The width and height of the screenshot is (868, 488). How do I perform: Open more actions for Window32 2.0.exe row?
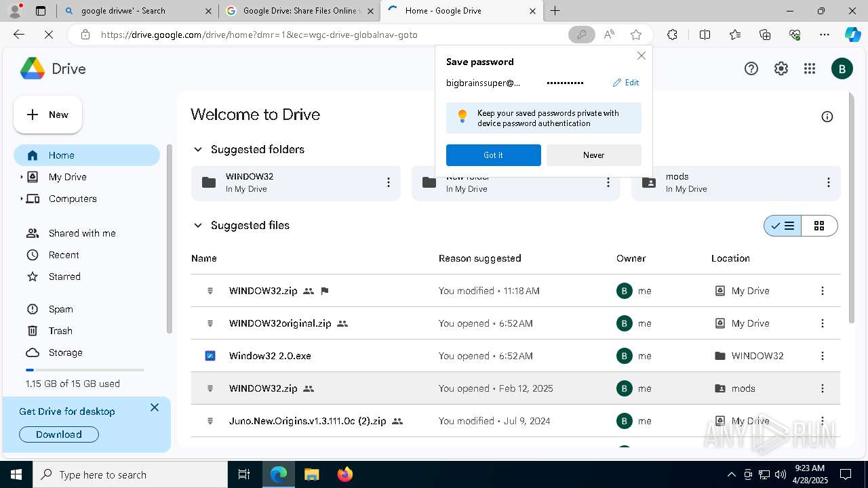pos(823,356)
